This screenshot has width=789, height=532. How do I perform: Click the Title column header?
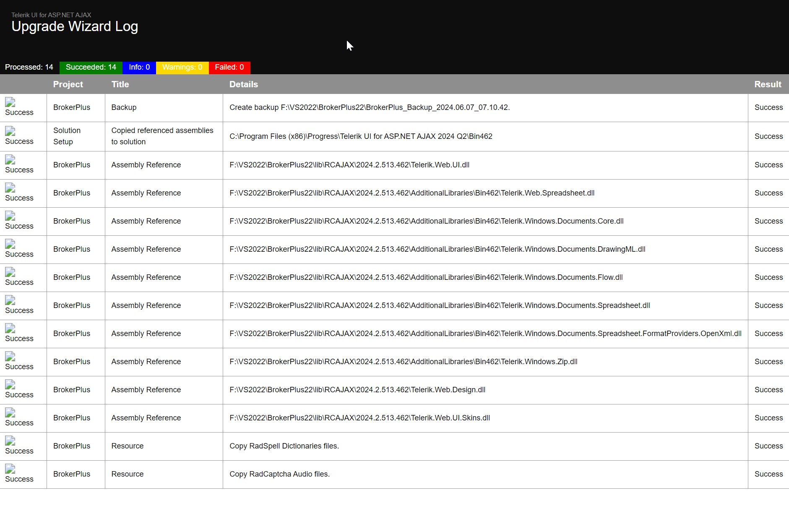[120, 84]
